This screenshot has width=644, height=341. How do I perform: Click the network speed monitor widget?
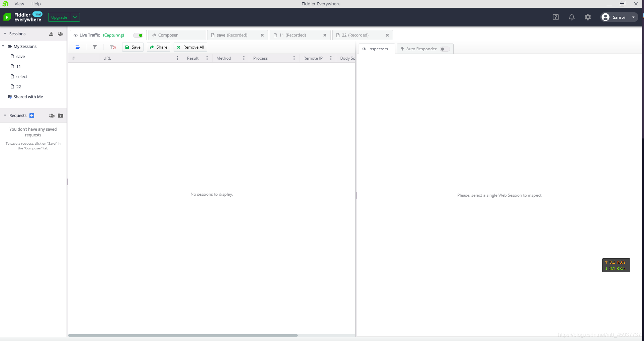(x=616, y=265)
